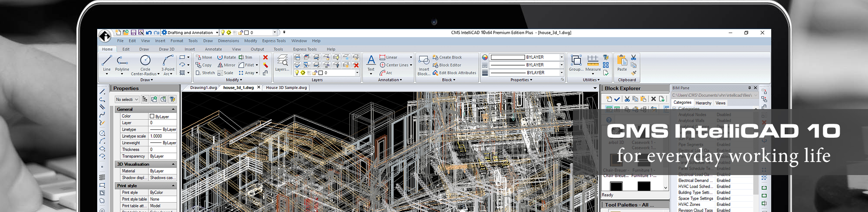Click Create Block button

pos(447,57)
